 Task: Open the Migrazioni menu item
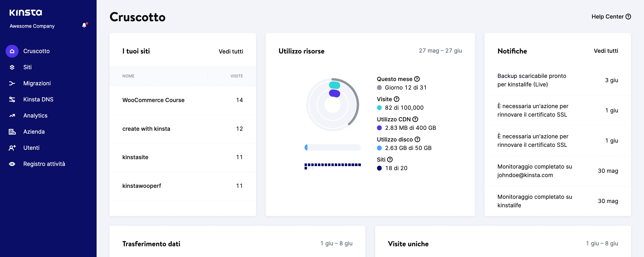[x=37, y=83]
